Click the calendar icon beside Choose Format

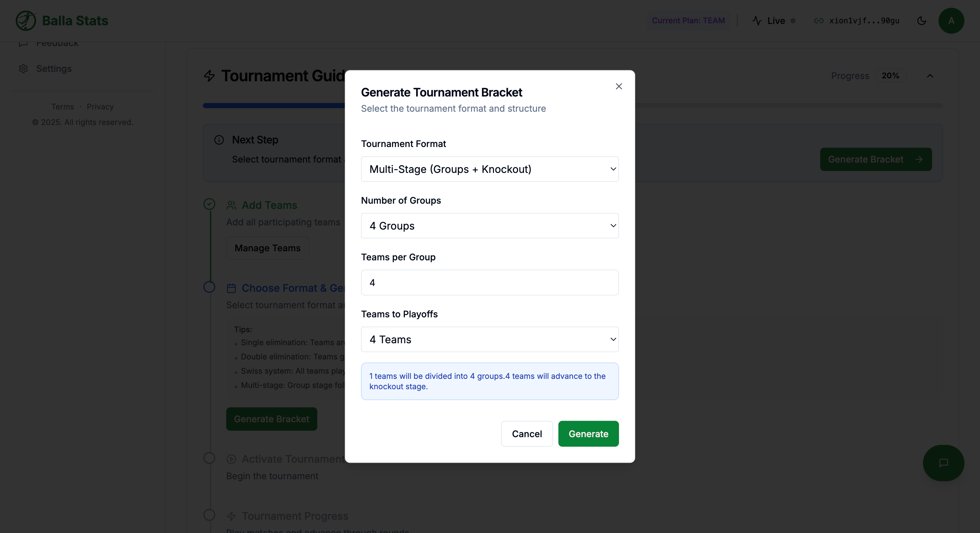231,288
